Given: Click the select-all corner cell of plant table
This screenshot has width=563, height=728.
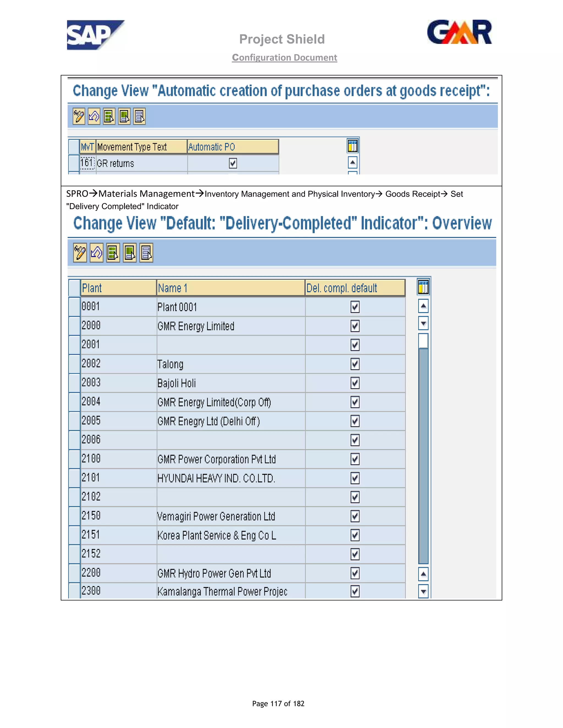Looking at the screenshot, I should click(74, 288).
